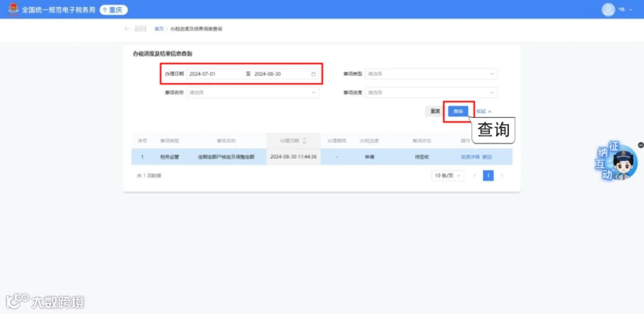Expand the 事项名称 dropdown
The width and height of the screenshot is (644, 314).
pyautogui.click(x=253, y=93)
